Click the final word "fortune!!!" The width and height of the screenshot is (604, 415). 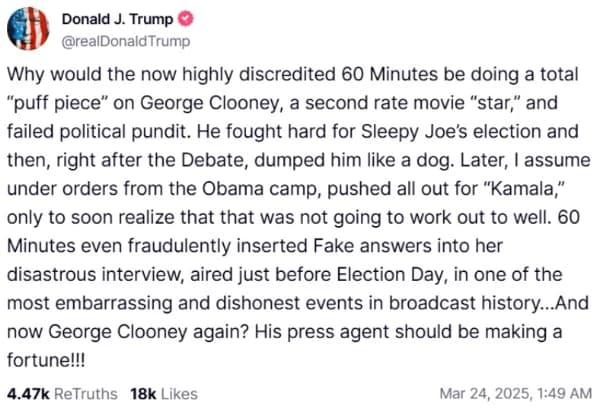point(46,361)
